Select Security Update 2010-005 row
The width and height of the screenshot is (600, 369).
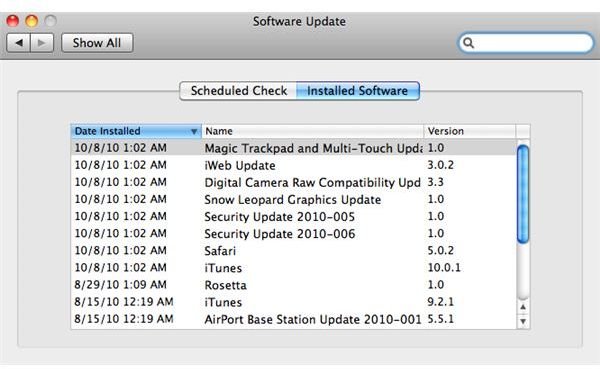tap(293, 216)
